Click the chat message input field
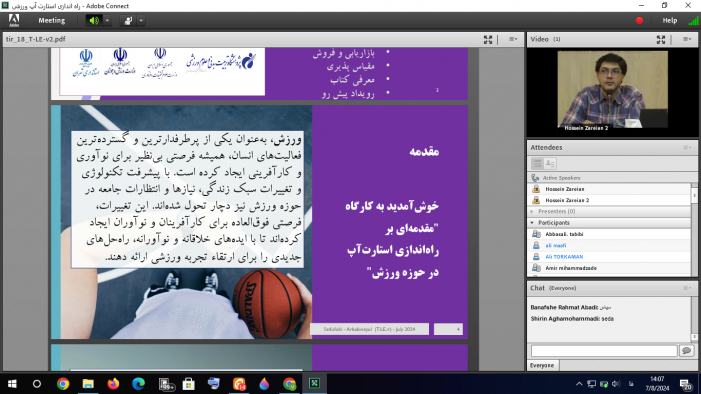701x394 pixels. click(604, 351)
